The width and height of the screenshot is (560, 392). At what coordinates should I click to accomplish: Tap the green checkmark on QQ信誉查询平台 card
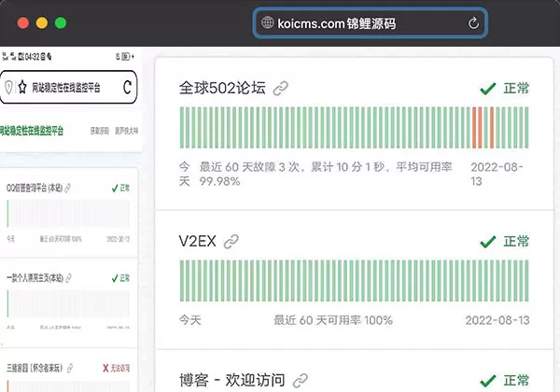click(x=115, y=189)
